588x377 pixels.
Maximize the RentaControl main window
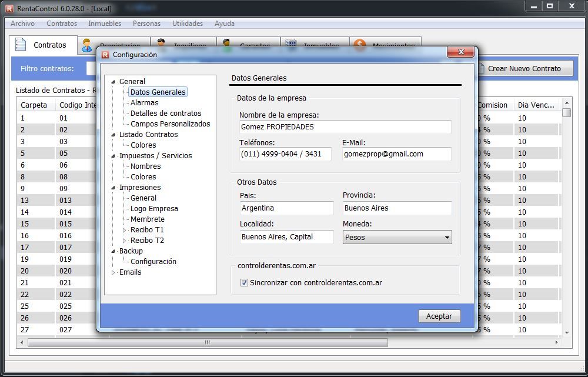(550, 6)
